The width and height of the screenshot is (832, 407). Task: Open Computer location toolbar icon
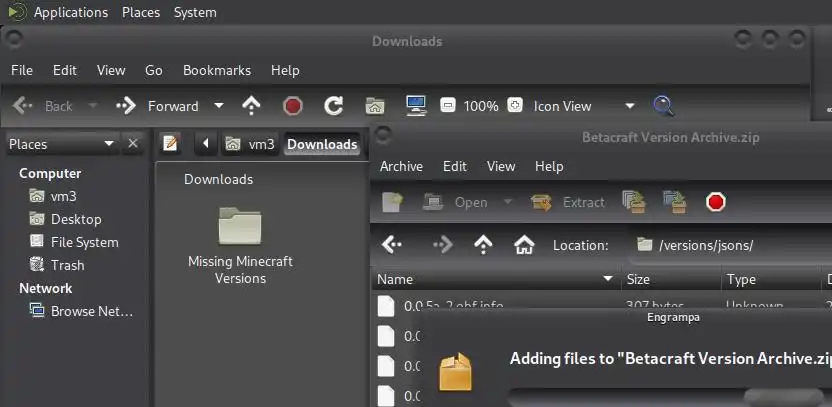(417, 106)
